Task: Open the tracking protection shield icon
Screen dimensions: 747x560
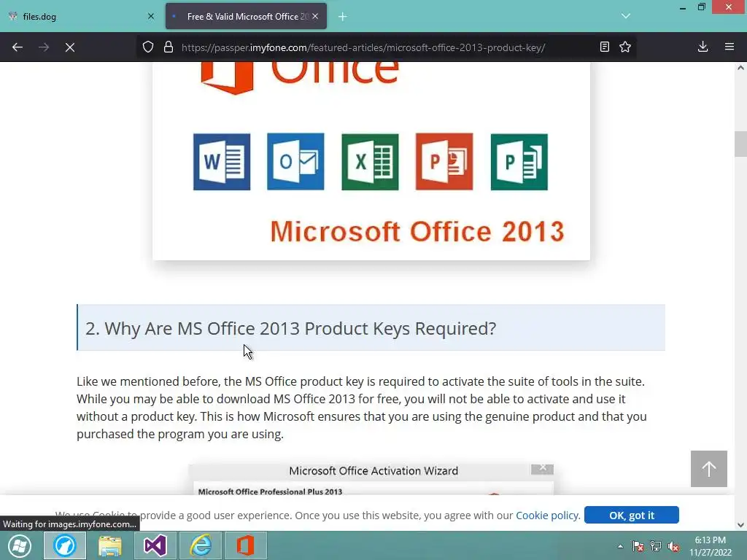Action: 148,47
